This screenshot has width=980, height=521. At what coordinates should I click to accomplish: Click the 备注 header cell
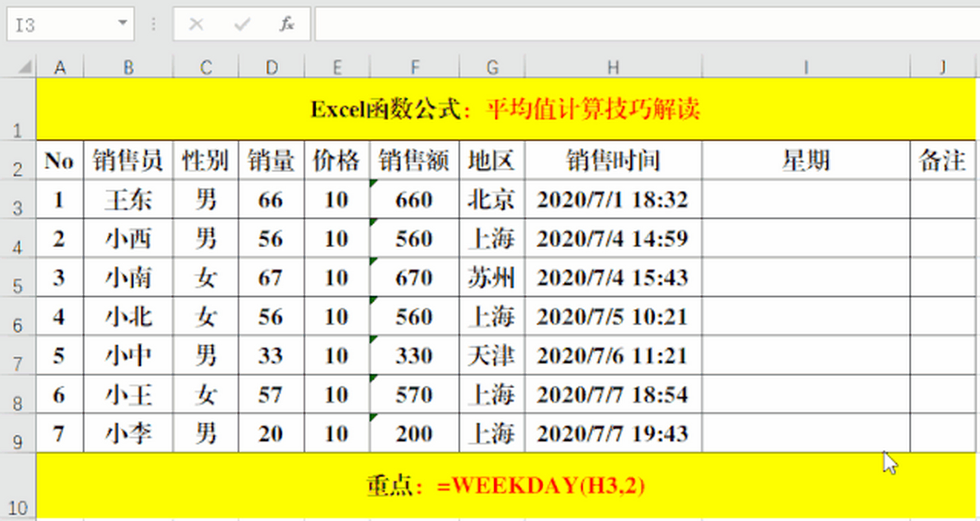tap(943, 160)
